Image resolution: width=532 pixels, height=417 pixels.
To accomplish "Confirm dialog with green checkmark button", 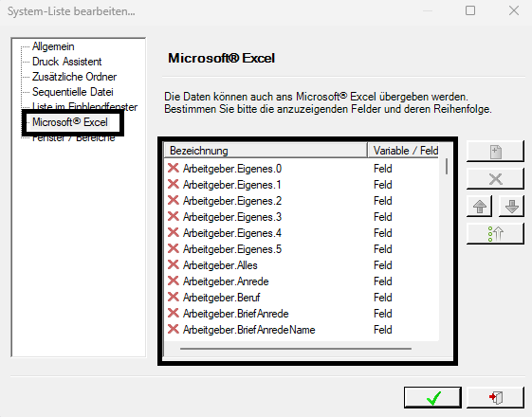I will pyautogui.click(x=432, y=397).
